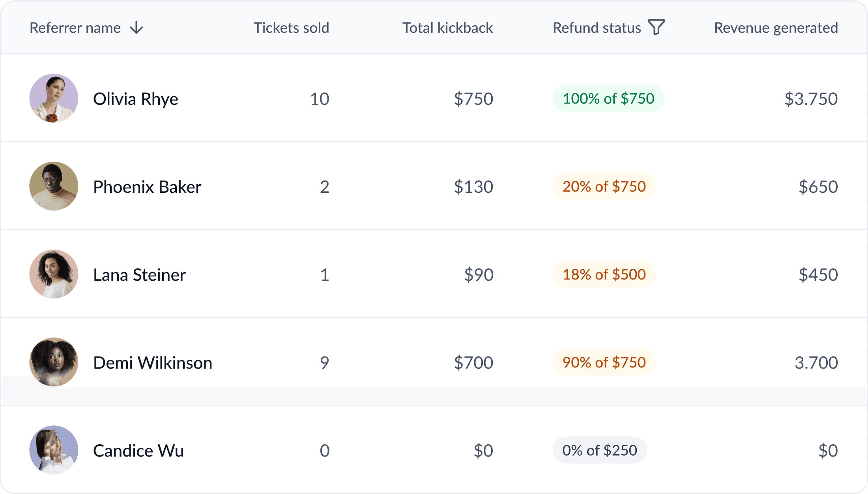The width and height of the screenshot is (868, 494).
Task: Click Candice Wu's avatar image
Action: (x=54, y=450)
